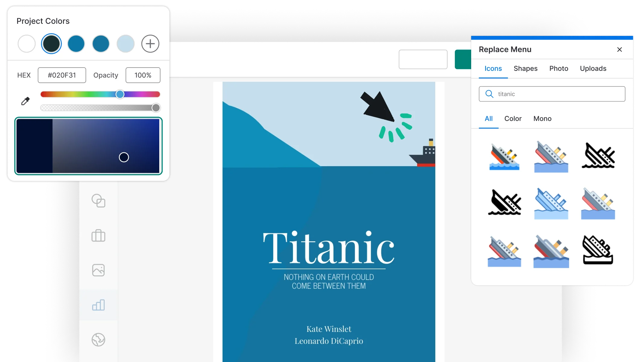Click the hue slider handle
This screenshot has width=644, height=362.
click(120, 94)
